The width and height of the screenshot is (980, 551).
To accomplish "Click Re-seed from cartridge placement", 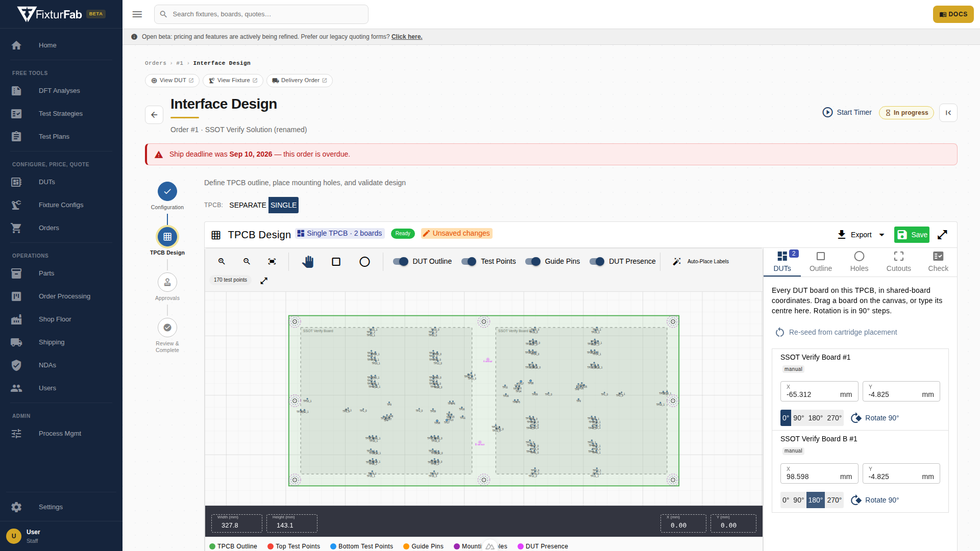I will [836, 332].
